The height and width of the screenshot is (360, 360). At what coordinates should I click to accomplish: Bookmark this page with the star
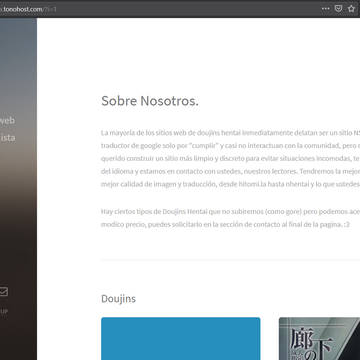tap(351, 9)
